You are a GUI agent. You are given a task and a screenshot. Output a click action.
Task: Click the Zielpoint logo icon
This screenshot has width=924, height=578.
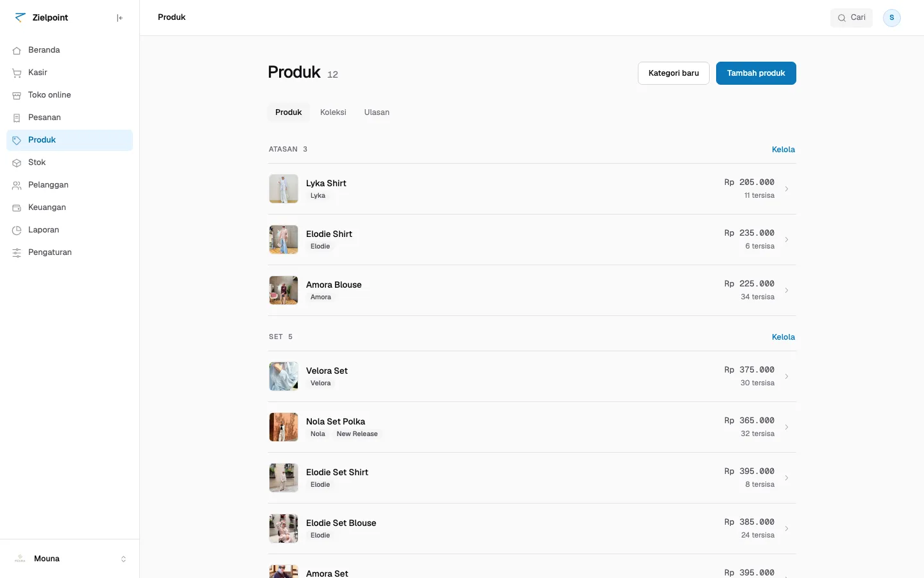point(20,17)
